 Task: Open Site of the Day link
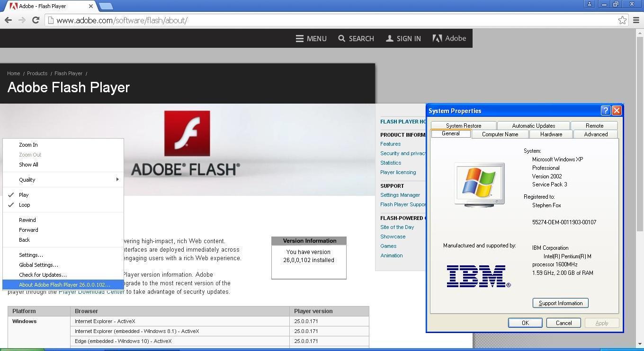[x=397, y=227]
